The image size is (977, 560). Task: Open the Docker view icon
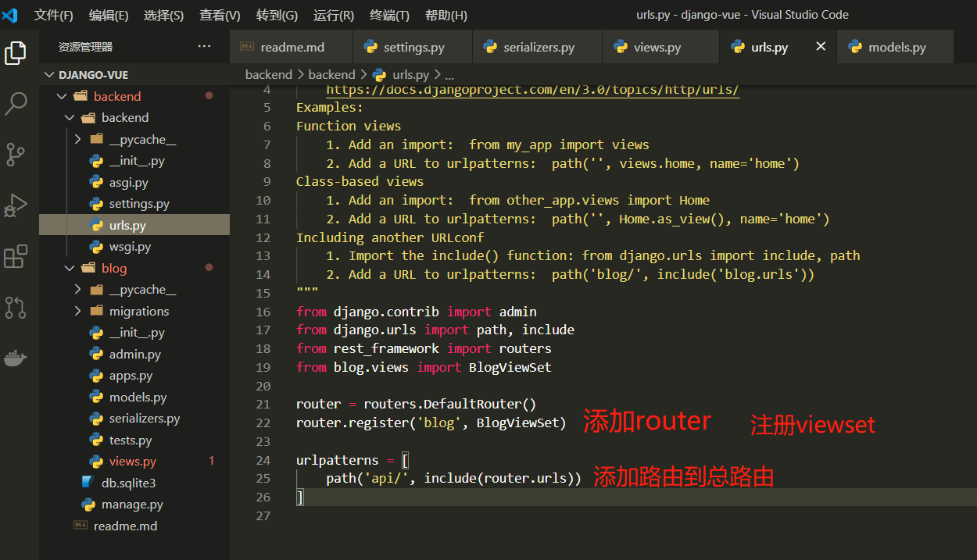pos(16,358)
